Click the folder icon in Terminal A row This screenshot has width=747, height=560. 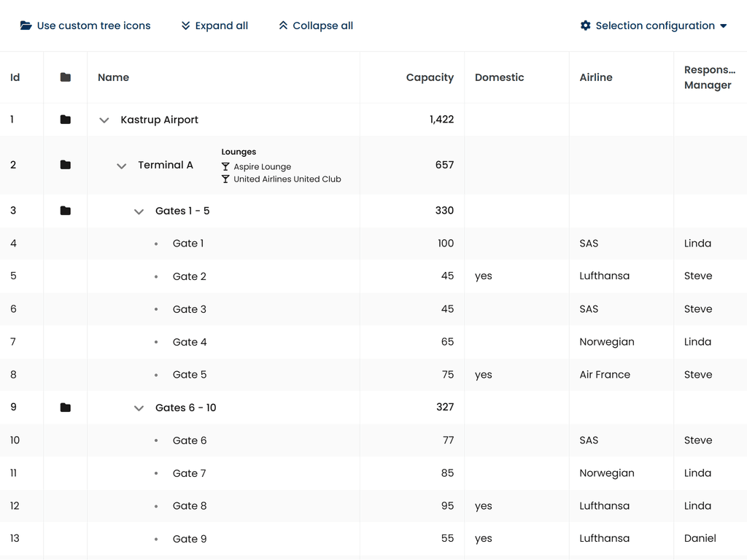(x=66, y=165)
